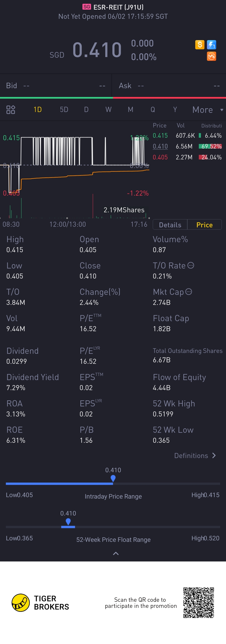Tap the Ask price section
226x644 pixels.
(x=169, y=85)
